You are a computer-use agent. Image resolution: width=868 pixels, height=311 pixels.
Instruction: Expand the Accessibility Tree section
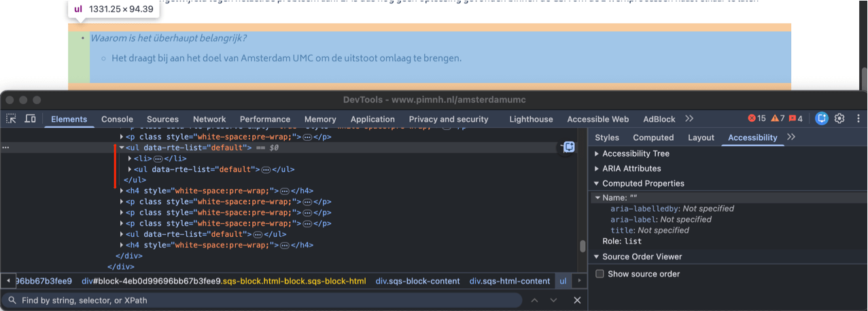[597, 154]
